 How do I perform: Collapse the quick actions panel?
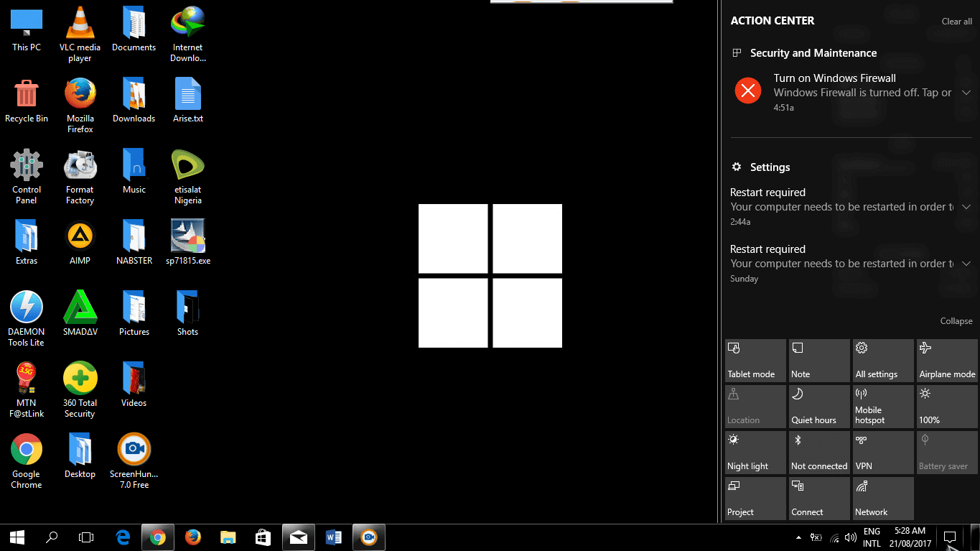tap(956, 321)
